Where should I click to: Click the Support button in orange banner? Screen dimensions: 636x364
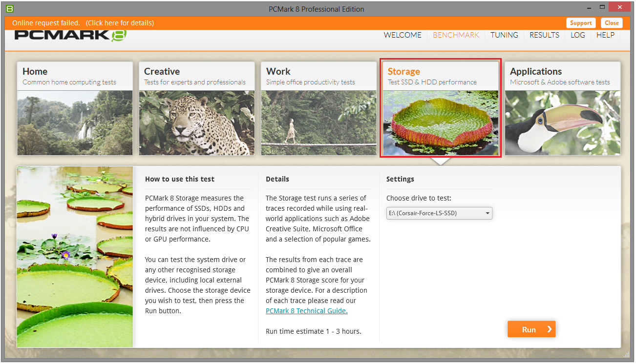(x=581, y=23)
